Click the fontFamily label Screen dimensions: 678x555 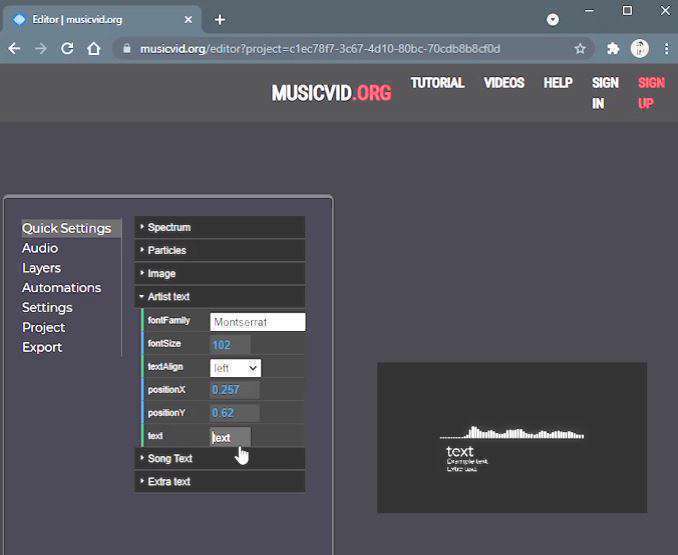169,320
